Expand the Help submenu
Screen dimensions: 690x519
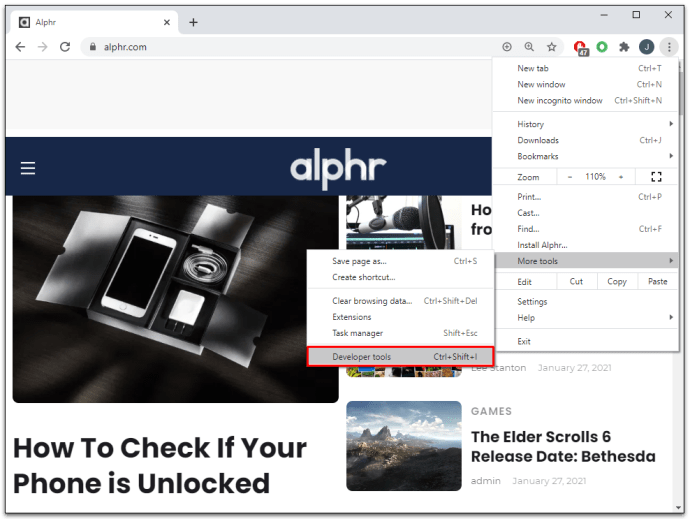pos(586,317)
